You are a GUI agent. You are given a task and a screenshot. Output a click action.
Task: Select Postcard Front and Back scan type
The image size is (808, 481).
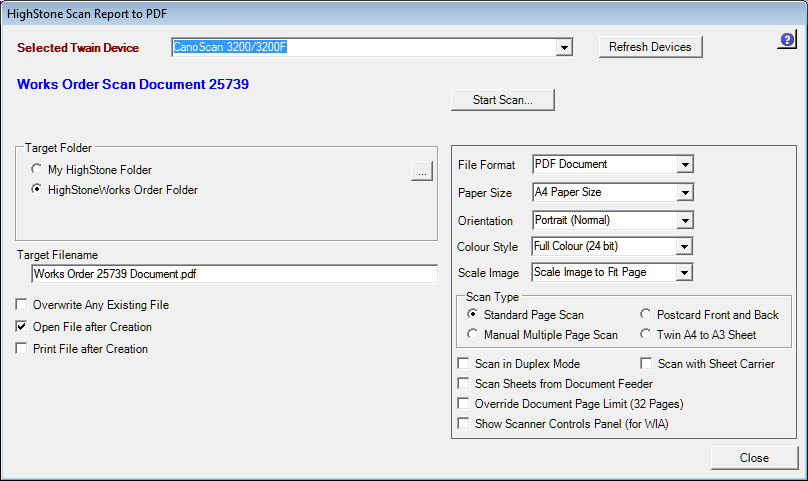click(646, 315)
